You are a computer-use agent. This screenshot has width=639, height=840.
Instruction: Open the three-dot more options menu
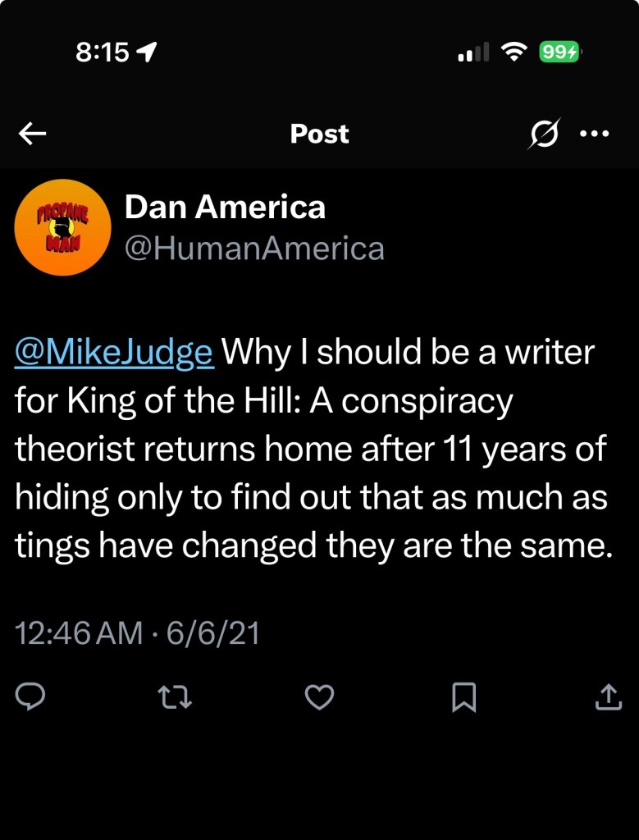click(x=594, y=134)
